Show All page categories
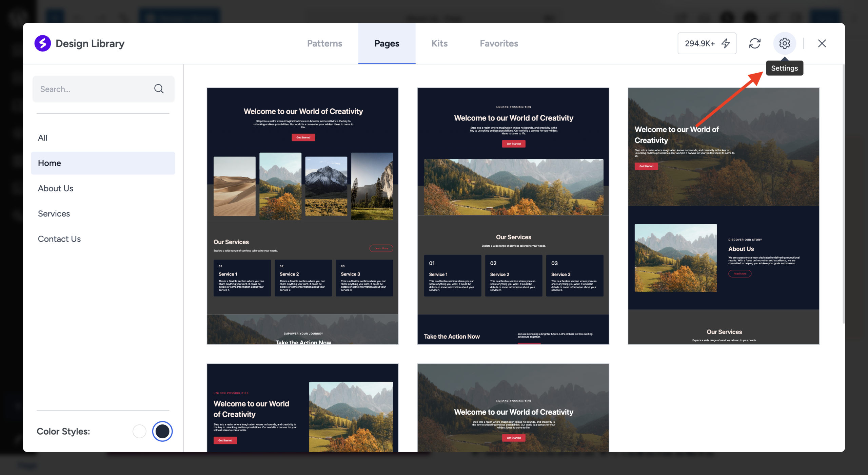868x475 pixels. (x=103, y=138)
